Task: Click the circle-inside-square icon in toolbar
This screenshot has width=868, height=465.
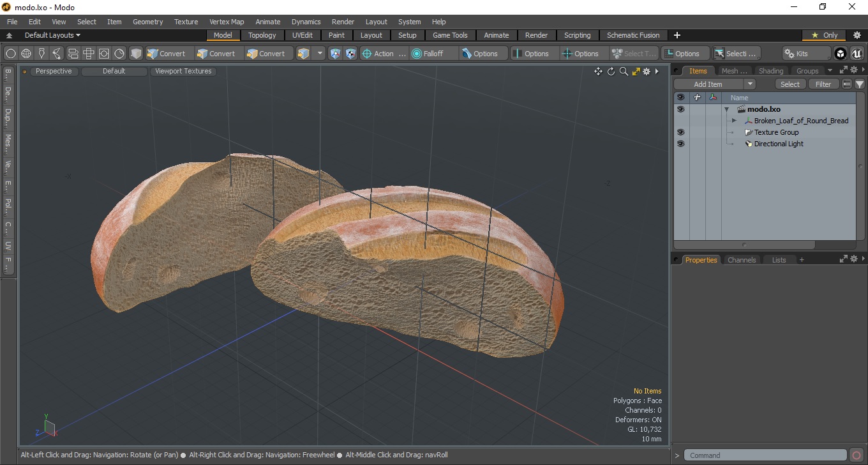Action: 104,54
